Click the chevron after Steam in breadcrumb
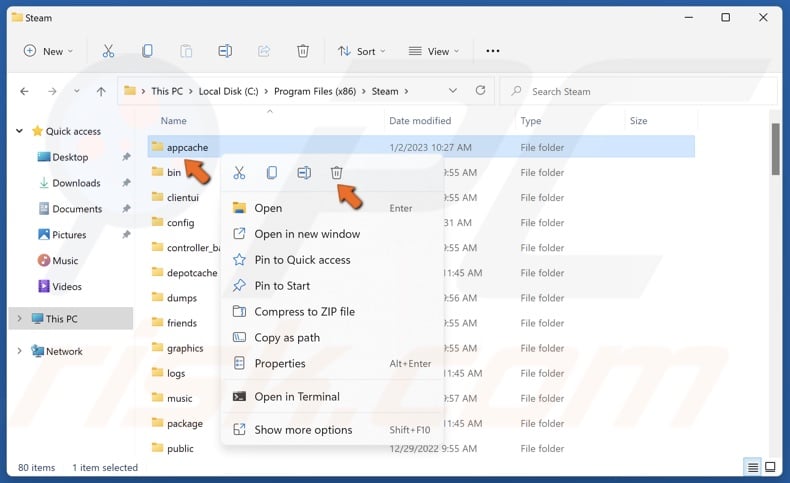Image resolution: width=790 pixels, height=483 pixels. click(406, 91)
